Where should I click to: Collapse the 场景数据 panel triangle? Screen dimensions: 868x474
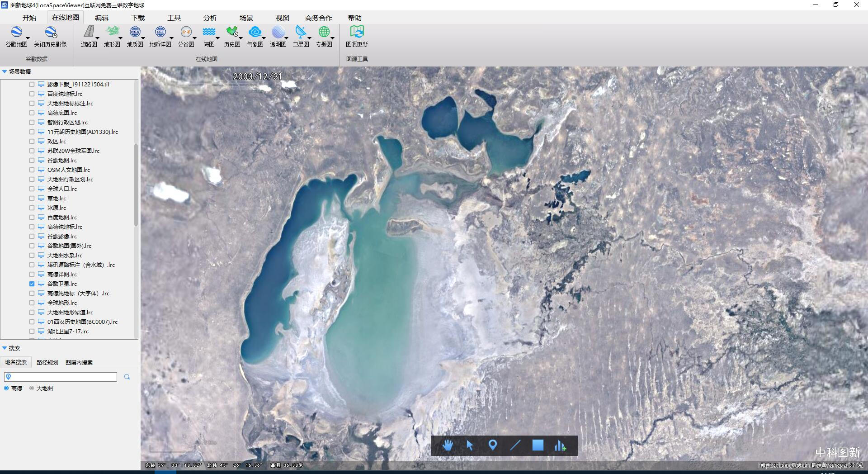tap(5, 71)
